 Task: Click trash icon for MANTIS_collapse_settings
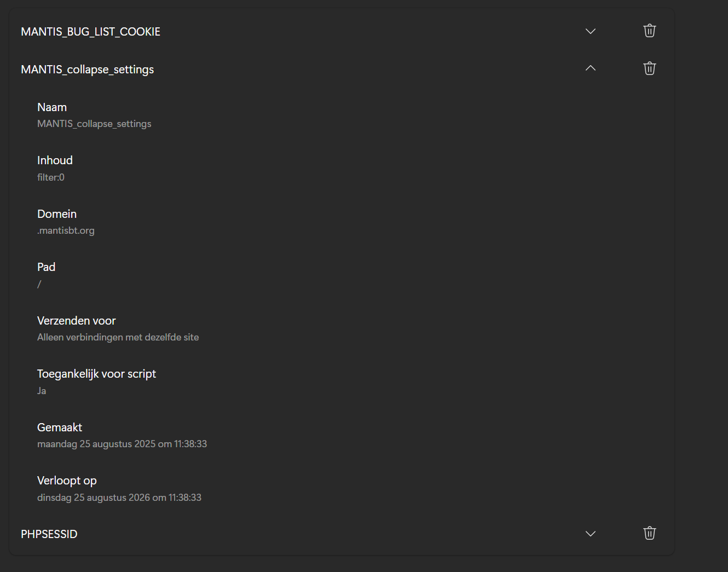click(649, 68)
